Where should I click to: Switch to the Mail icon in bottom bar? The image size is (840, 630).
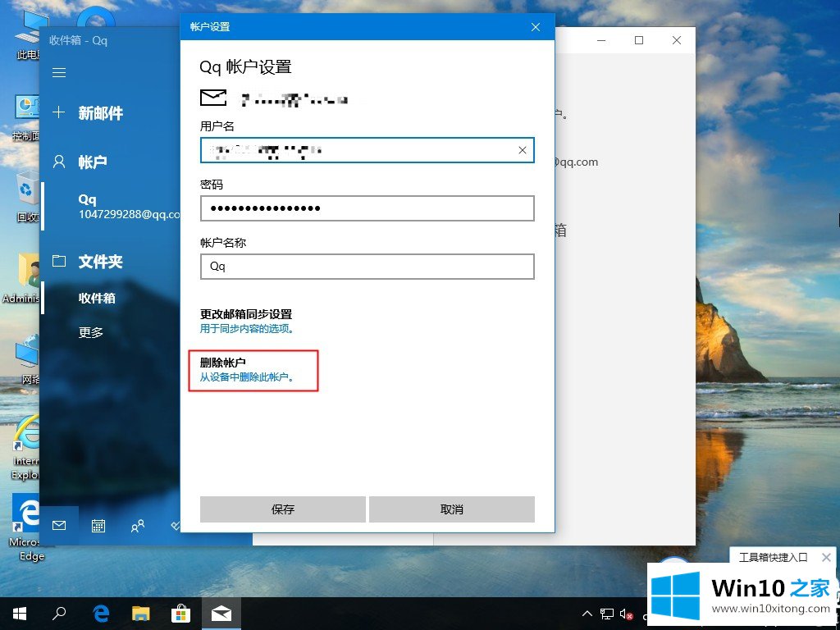coord(59,526)
